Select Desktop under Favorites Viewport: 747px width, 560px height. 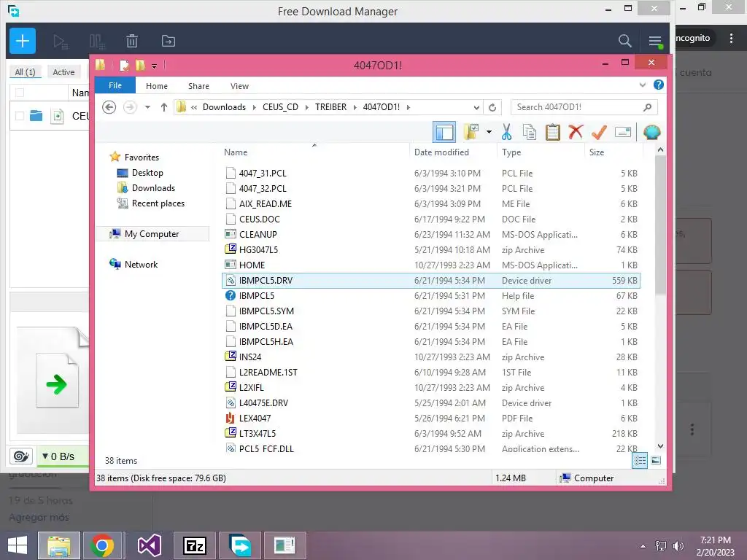147,173
